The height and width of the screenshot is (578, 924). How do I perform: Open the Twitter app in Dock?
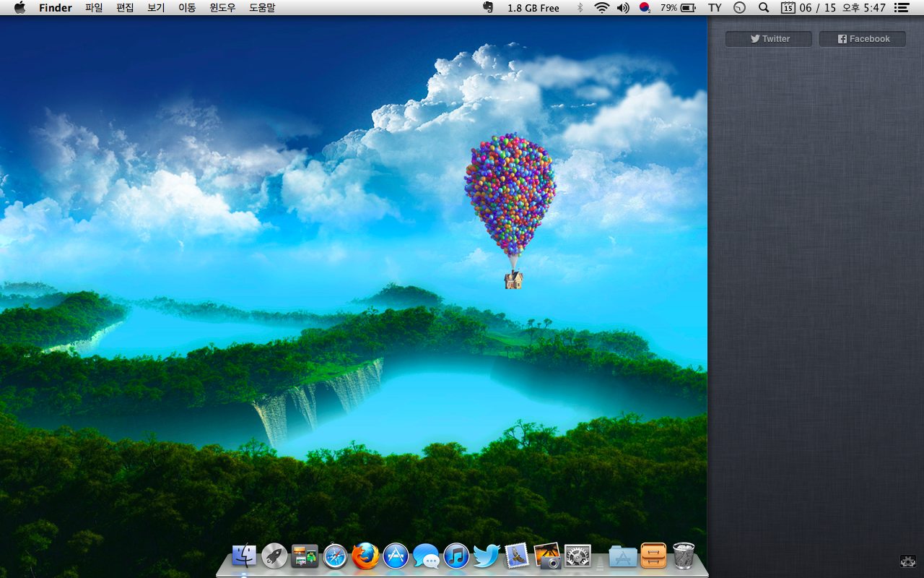pyautogui.click(x=487, y=556)
